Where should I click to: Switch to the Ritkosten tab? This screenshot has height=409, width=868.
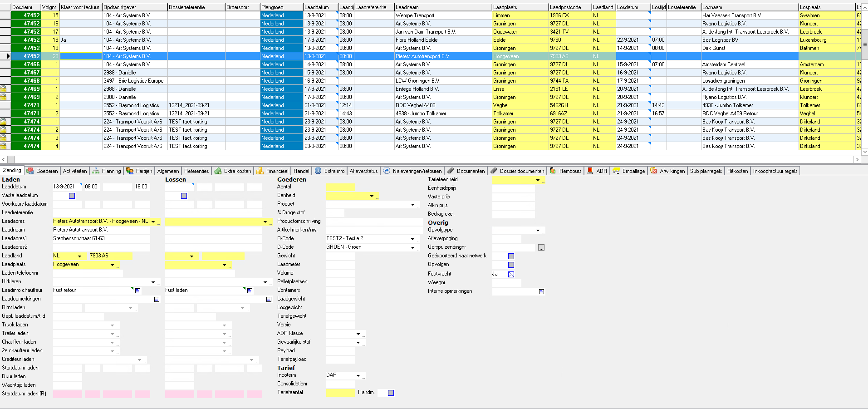[x=737, y=171]
